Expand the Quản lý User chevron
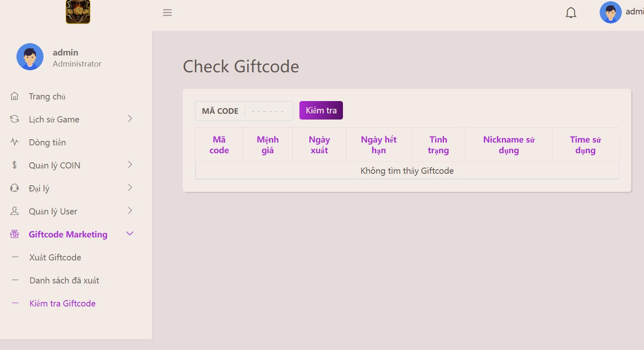Image resolution: width=644 pixels, height=350 pixels. click(x=130, y=211)
